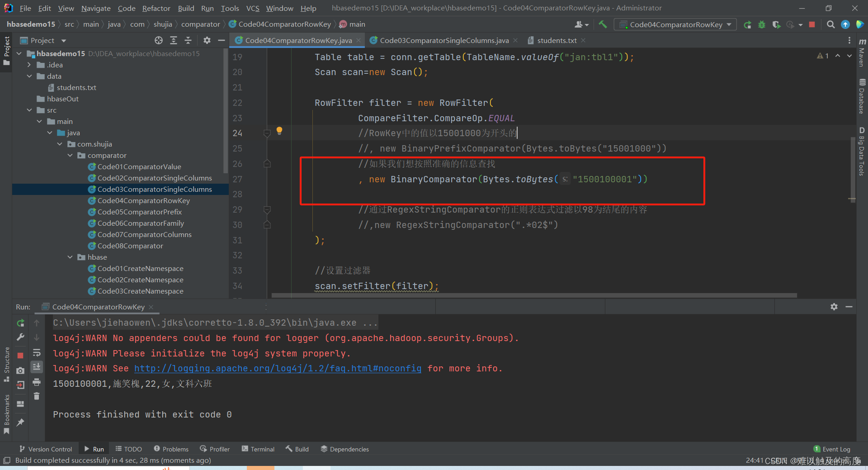
Task: Collapse the hbasedemo15 root node
Action: point(19,53)
